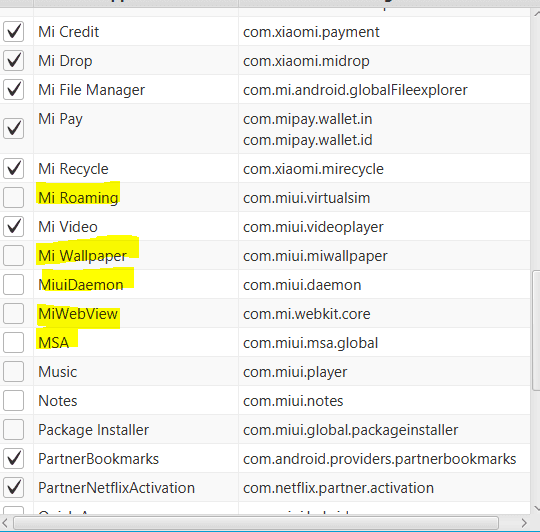Uncheck the Mi Drop checkbox
This screenshot has width=540, height=532.
pyautogui.click(x=13, y=61)
